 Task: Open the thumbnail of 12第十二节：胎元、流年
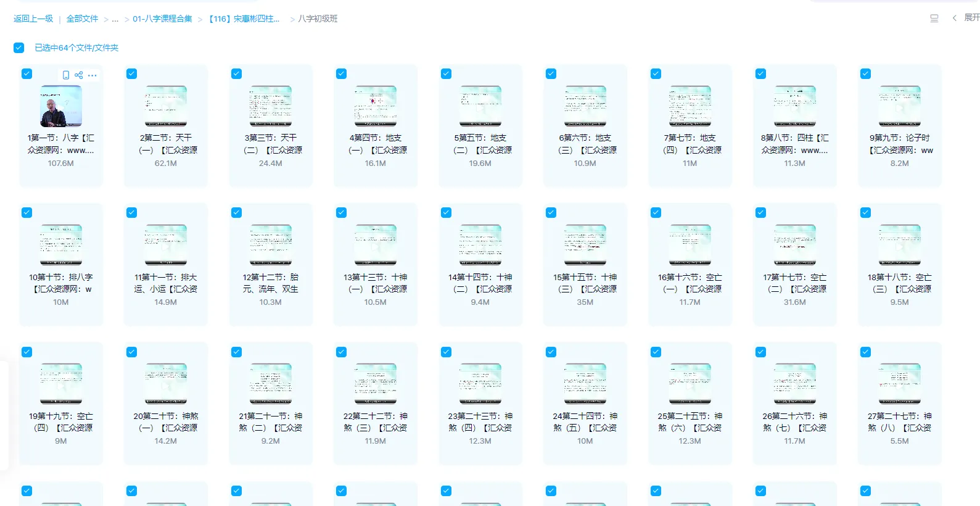click(271, 245)
